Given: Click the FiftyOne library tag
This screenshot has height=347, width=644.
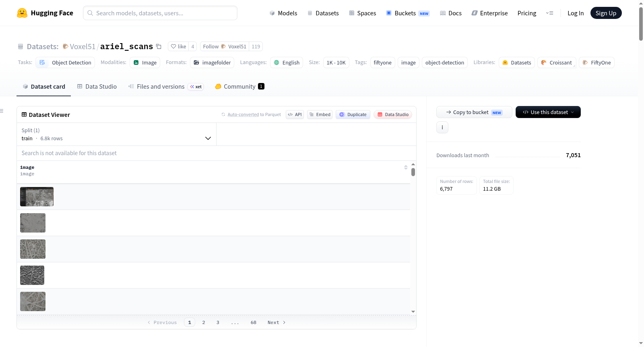Looking at the screenshot, I should tap(597, 62).
